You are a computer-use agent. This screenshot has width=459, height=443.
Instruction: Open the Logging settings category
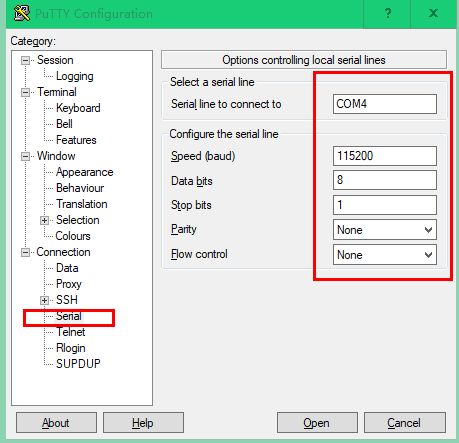click(75, 76)
